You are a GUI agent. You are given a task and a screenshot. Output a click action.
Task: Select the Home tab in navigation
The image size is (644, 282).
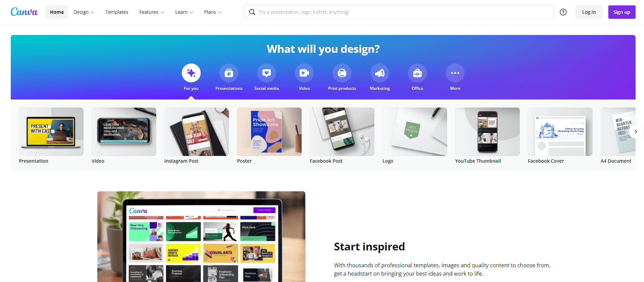click(x=57, y=12)
